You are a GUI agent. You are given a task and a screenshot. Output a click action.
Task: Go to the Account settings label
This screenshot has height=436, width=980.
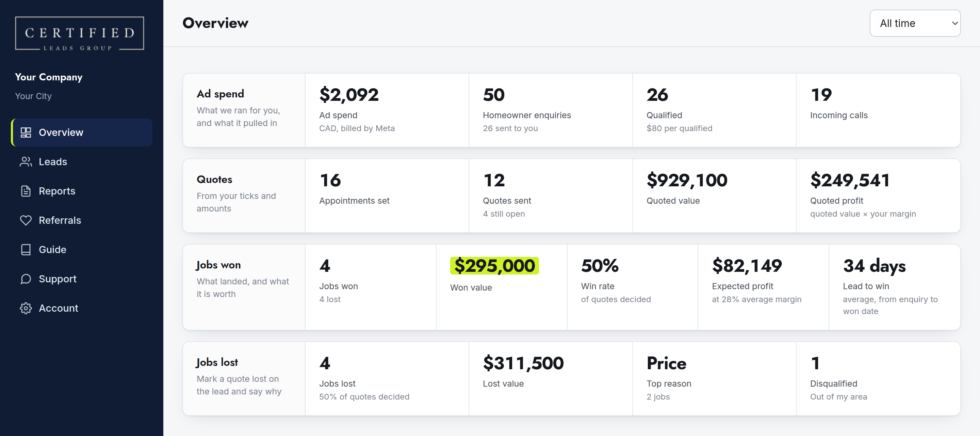[x=59, y=309]
